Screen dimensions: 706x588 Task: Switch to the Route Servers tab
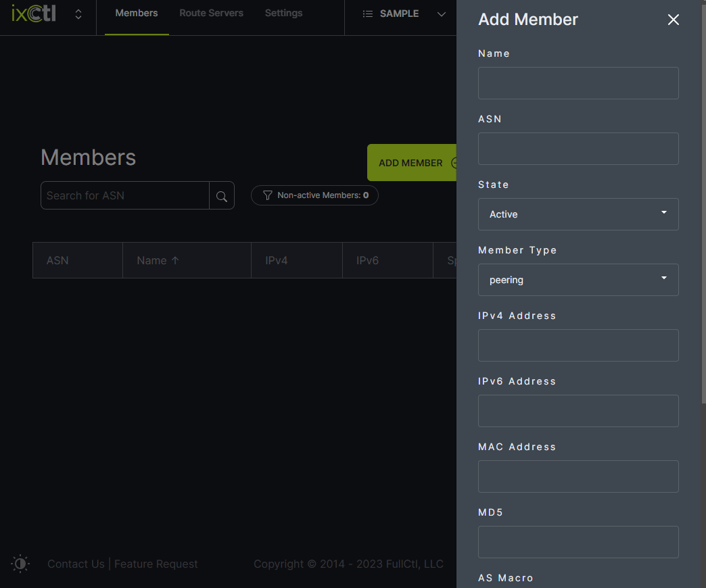point(211,14)
